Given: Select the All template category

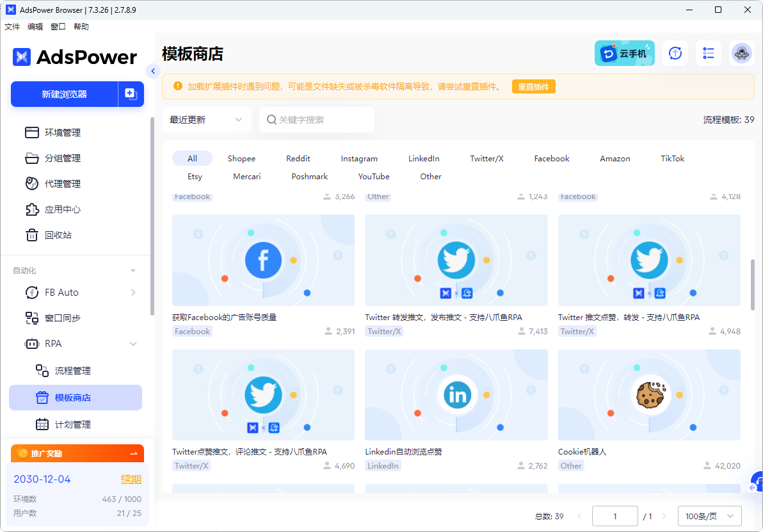Looking at the screenshot, I should [x=192, y=158].
